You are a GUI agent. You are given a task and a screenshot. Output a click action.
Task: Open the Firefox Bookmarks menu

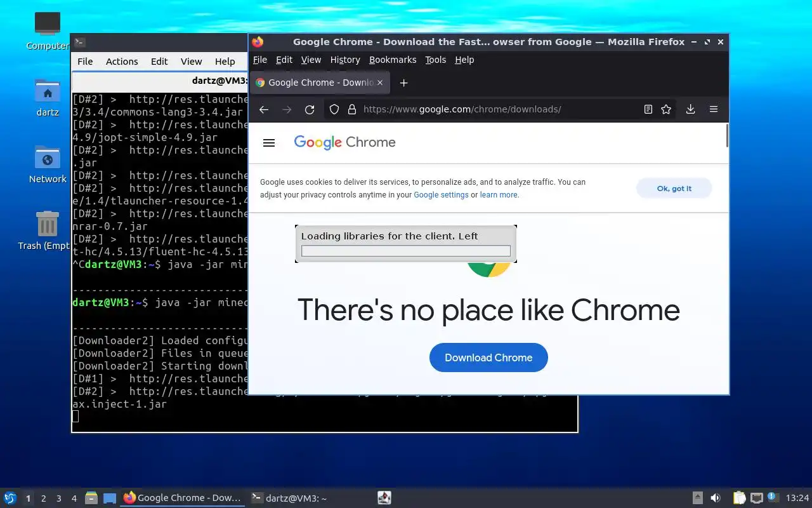(x=393, y=60)
